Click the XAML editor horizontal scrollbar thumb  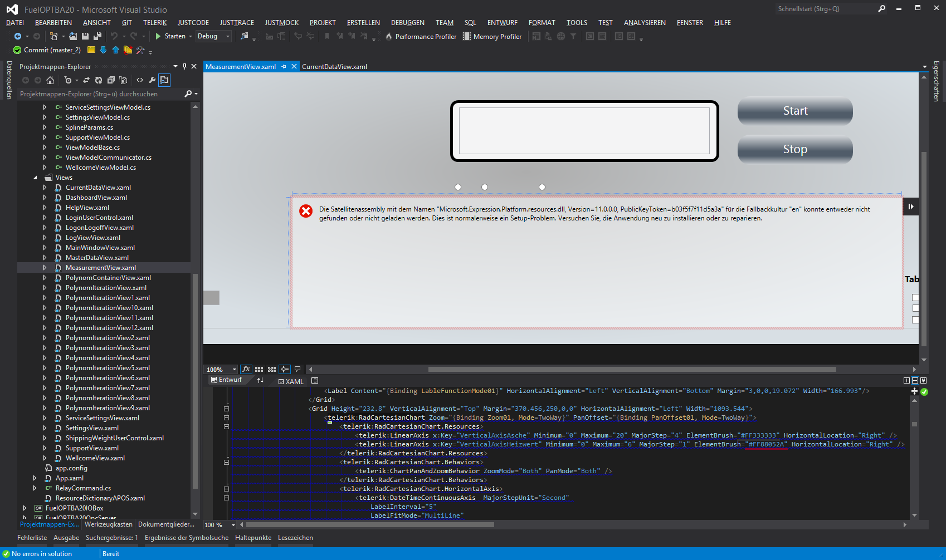[370, 524]
